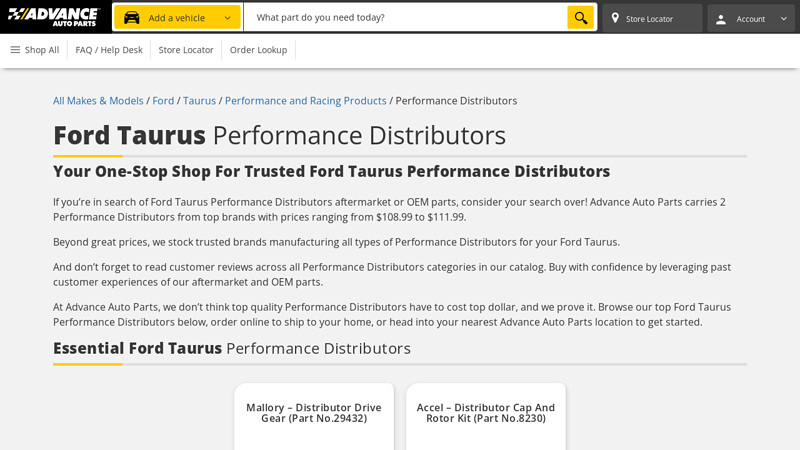800x450 pixels.
Task: Click the Essential Ford Taurus Performance Distributors heading
Action: [x=232, y=348]
